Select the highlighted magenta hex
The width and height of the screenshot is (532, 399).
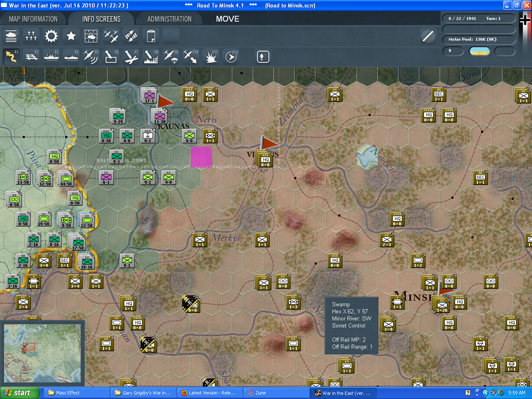[x=201, y=157]
